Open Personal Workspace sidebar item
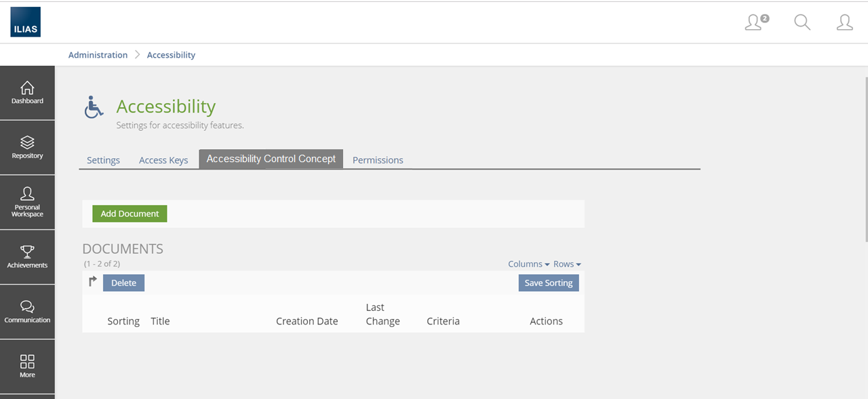Viewport: 868px width, 399px height. pos(27,202)
